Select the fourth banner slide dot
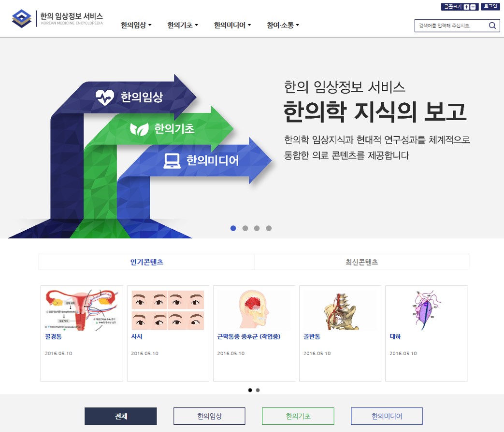504x432 pixels. pyautogui.click(x=269, y=228)
